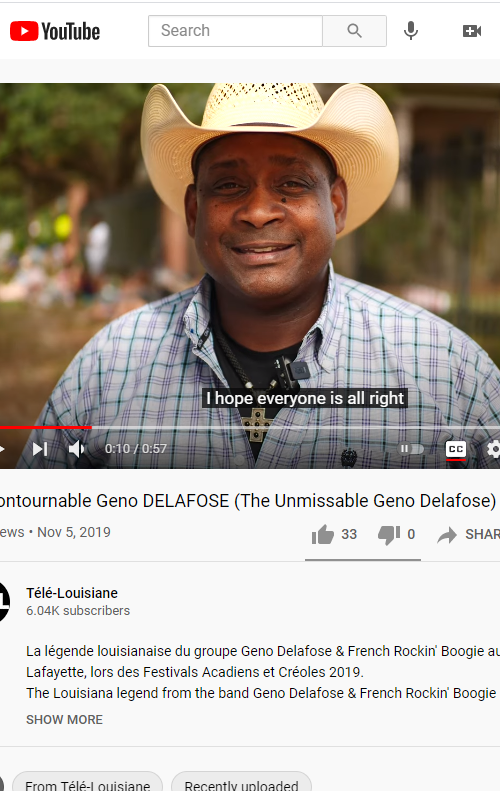Dislike the video with thumbs down
This screenshot has width=500, height=791.
pyautogui.click(x=389, y=535)
